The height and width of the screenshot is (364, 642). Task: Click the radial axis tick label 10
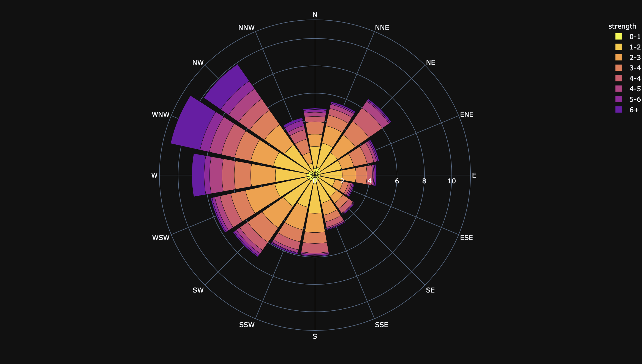(452, 181)
